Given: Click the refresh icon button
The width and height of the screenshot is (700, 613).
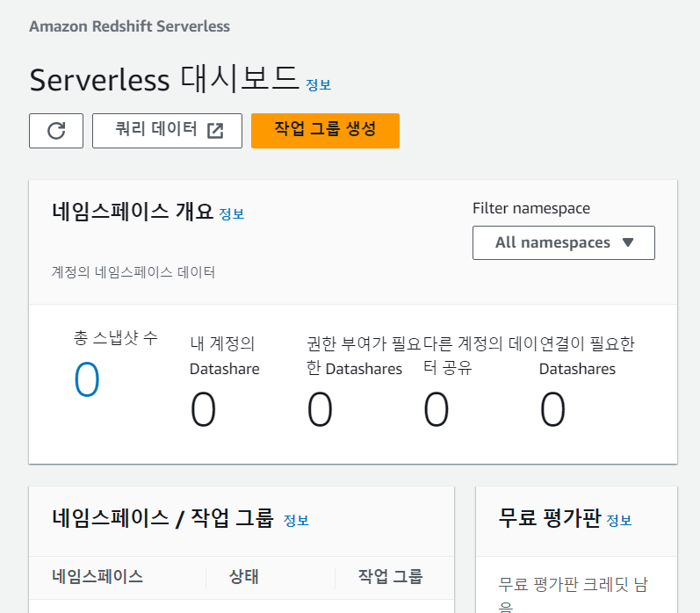Looking at the screenshot, I should pyautogui.click(x=56, y=131).
